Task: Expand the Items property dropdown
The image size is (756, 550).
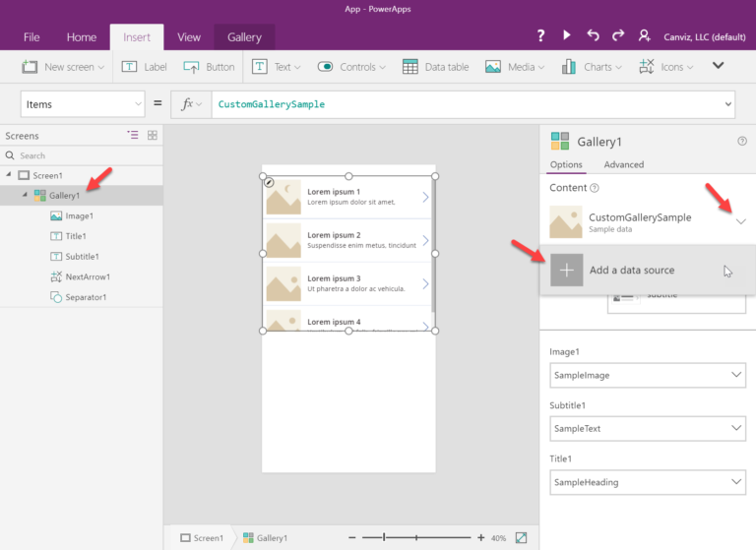Action: click(x=137, y=104)
